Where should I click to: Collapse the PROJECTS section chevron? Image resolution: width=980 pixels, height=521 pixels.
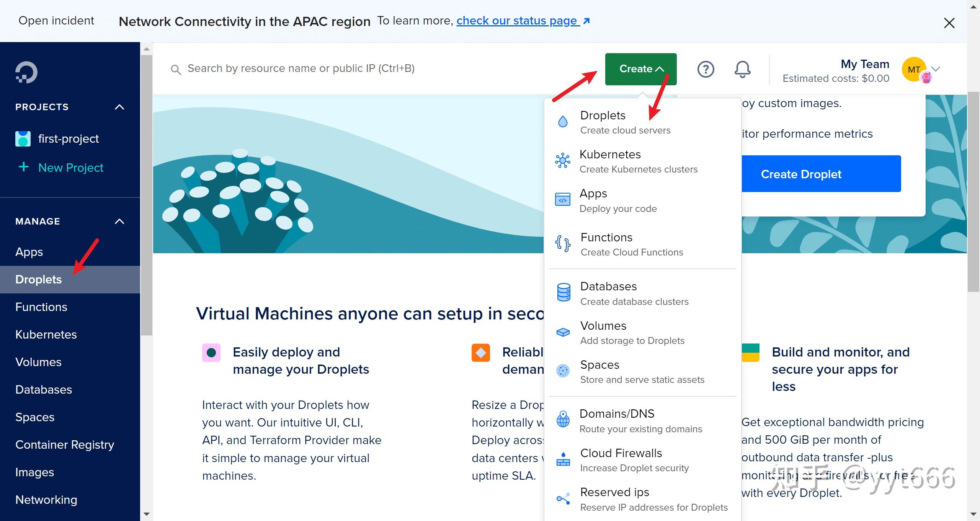click(119, 107)
